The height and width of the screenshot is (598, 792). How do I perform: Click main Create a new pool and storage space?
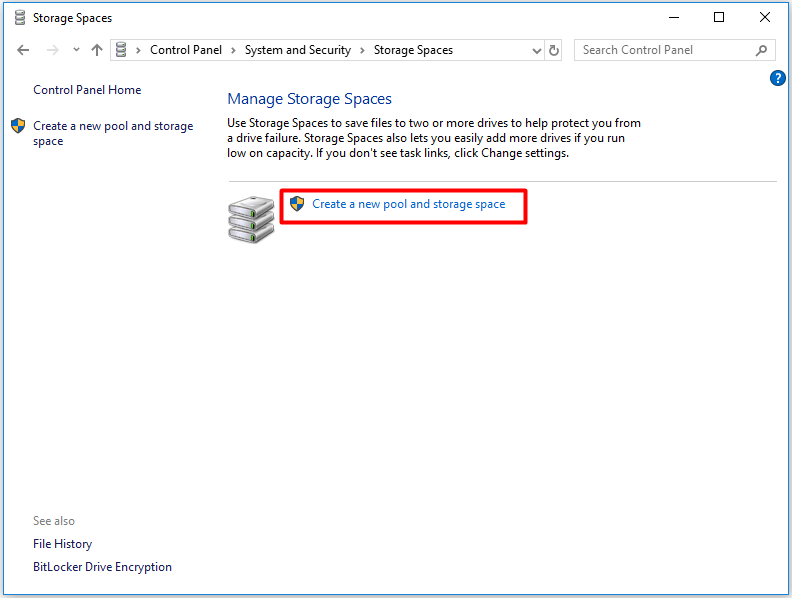tap(409, 204)
